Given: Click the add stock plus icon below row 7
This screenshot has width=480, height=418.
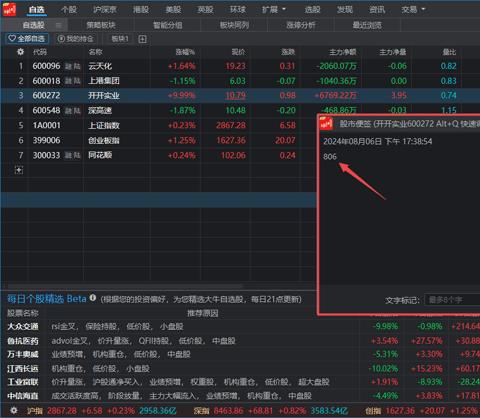Looking at the screenshot, I should pyautogui.click(x=19, y=170).
